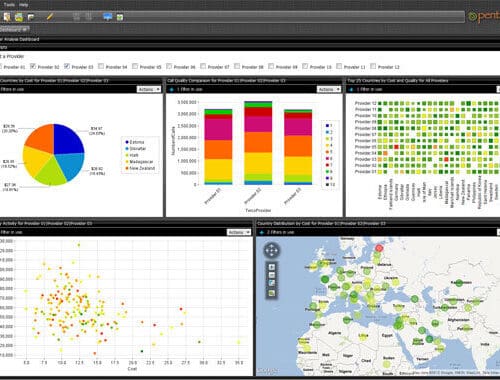
Task: Click the red marker on the map
Action: click(x=379, y=248)
